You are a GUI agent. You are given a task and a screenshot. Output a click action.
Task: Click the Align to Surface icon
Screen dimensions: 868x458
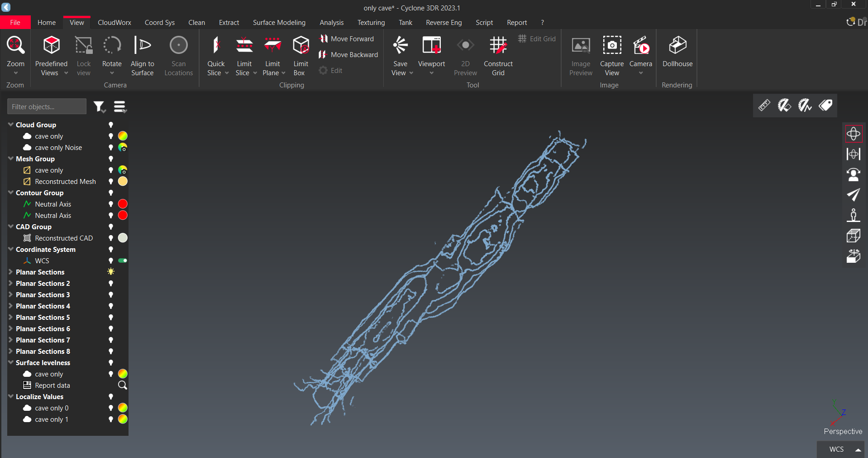142,46
